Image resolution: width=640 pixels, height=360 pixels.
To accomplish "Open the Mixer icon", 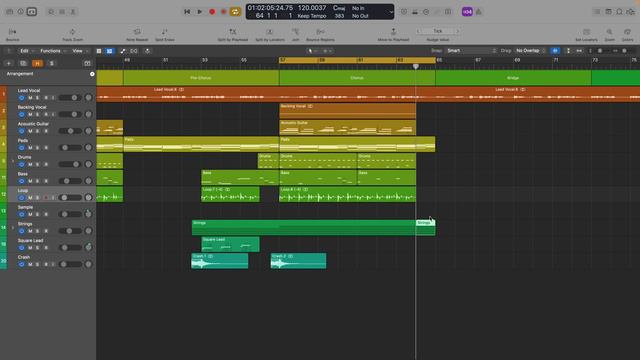I will tap(62, 12).
